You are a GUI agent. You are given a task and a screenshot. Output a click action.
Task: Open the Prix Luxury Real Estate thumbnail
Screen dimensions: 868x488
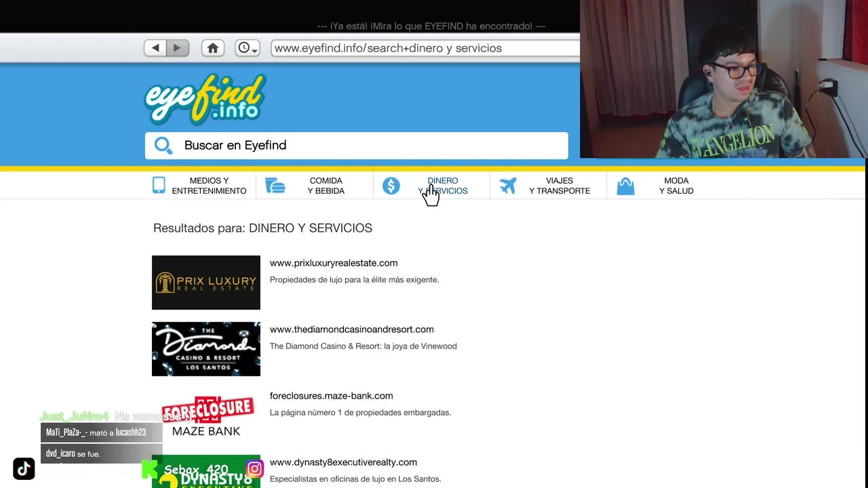coord(206,283)
